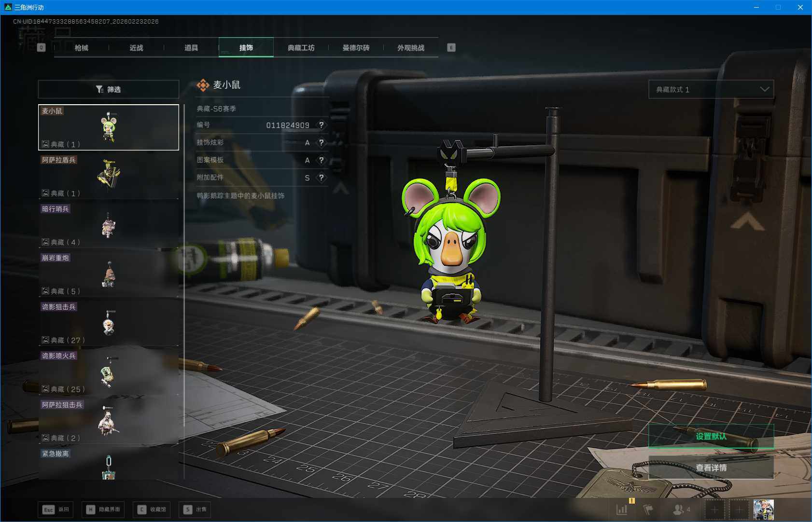
Task: Switch to the 典藏工坊 tab
Action: click(301, 48)
